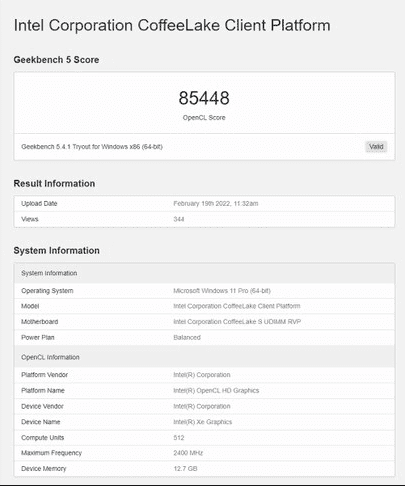
Task: Select 'Microsoft Windows 11 Pro (64-bit)' value
Action: tap(222, 291)
